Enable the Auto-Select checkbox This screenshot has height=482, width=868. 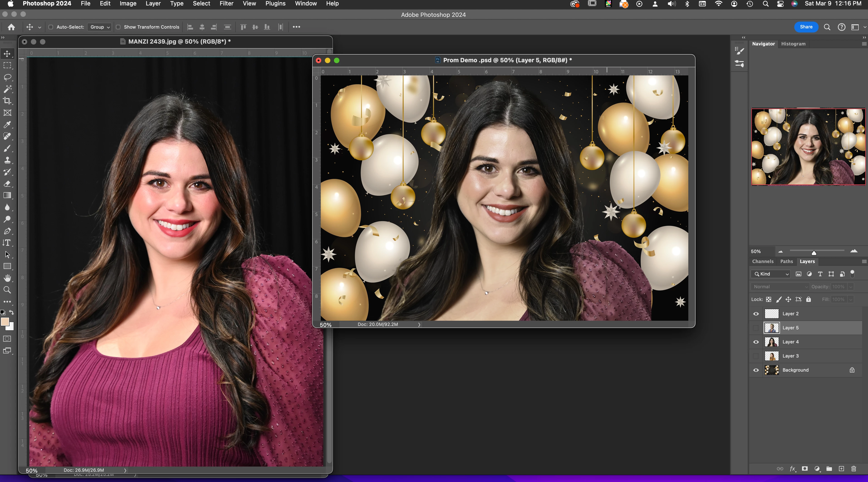point(51,27)
